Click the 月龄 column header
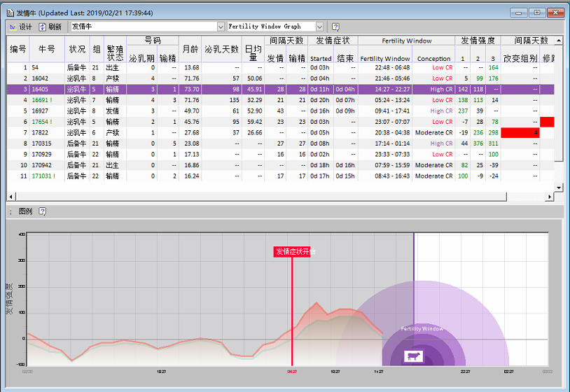Image resolution: width=570 pixels, height=392 pixels. 190,49
